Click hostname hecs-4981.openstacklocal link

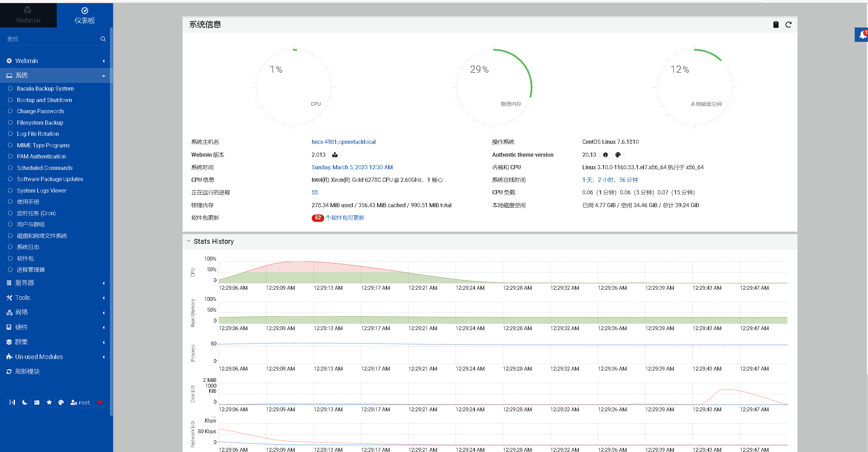click(343, 142)
